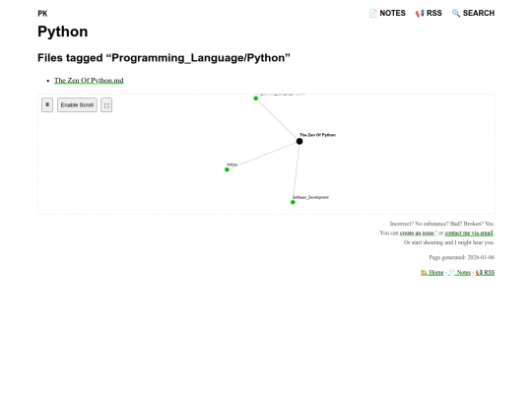Click the RSS megaphone icon in header
This screenshot has width=532, height=399.
point(420,13)
